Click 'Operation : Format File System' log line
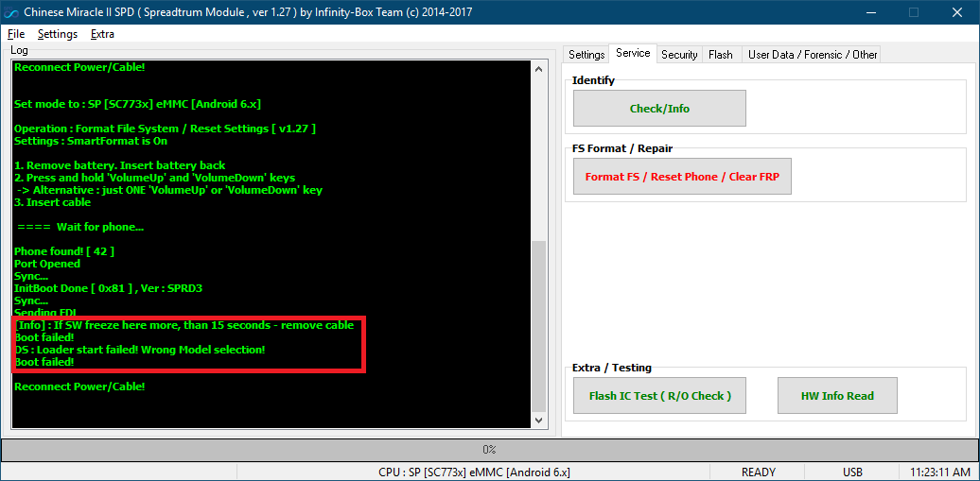Viewport: 980px width, 481px height. [165, 129]
